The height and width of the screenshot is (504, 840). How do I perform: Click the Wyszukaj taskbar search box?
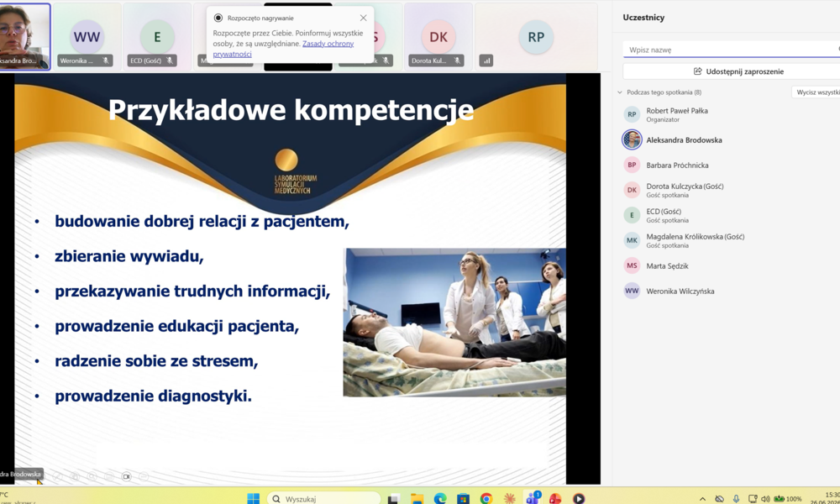(323, 499)
